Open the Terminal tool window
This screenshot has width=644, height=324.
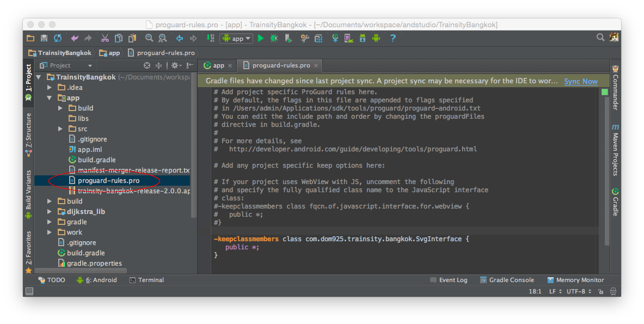point(146,280)
